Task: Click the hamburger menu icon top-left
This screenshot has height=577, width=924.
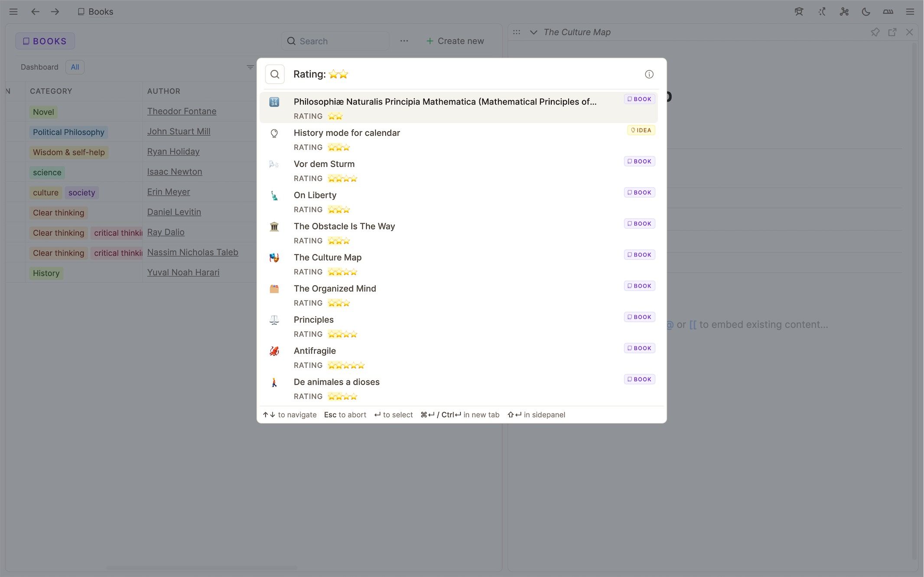Action: pyautogui.click(x=13, y=12)
